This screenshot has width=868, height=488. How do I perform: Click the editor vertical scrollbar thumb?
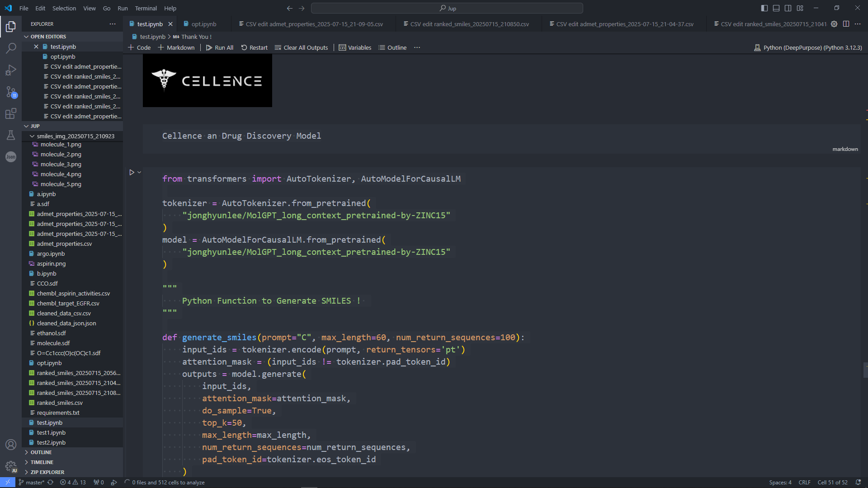click(x=865, y=370)
